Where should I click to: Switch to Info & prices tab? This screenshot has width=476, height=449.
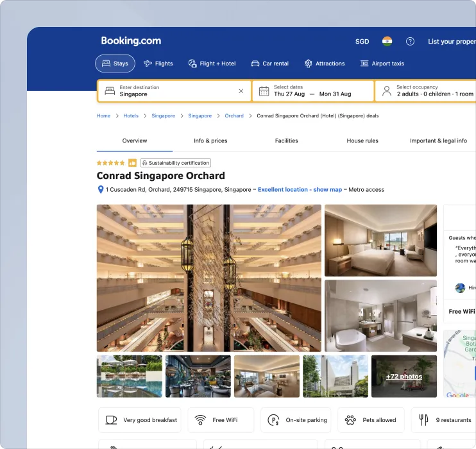click(x=210, y=140)
